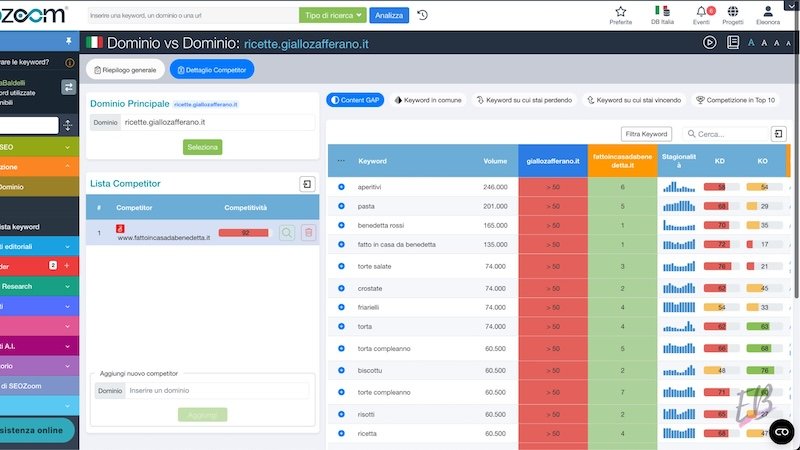Screen dimensions: 800x450
Task: Expand the light blue bottom sidebar section
Action: point(67,406)
